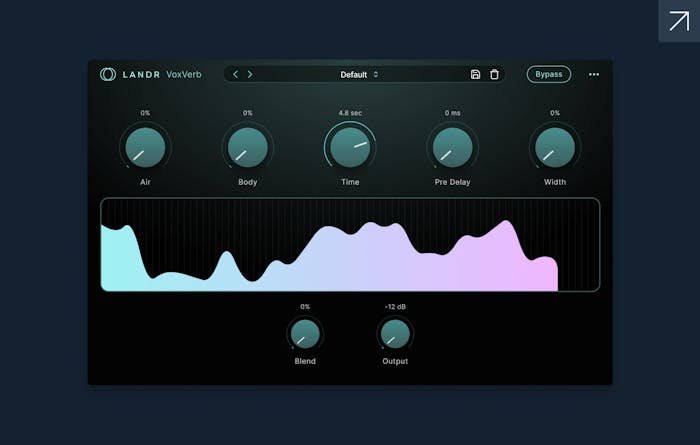700x445 pixels.
Task: Click the 0% value above Air
Action: pos(145,113)
